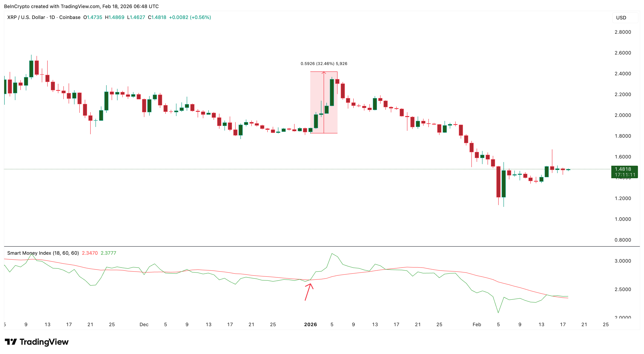The height and width of the screenshot is (354, 644).
Task: Open the Coinbase exchange selector
Action: (70, 18)
